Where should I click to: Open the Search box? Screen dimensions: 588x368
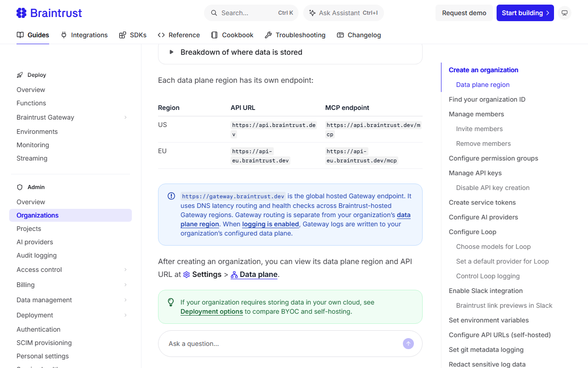[251, 13]
